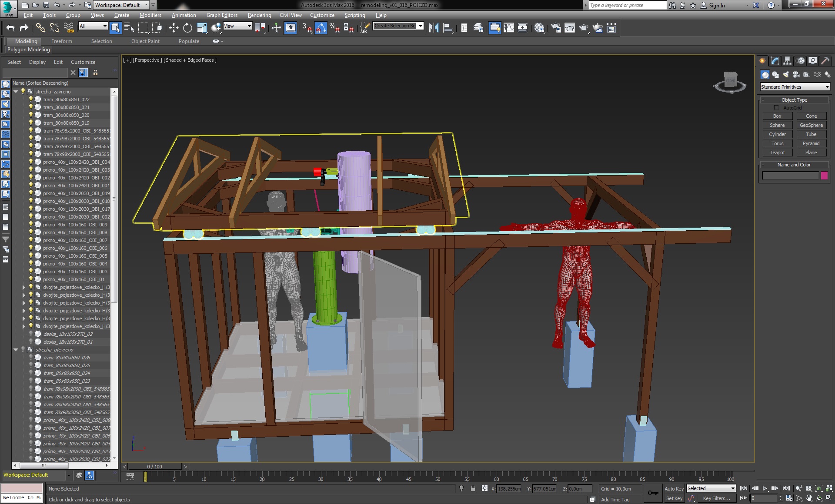
Task: Open the reference coordinate View dropdown
Action: click(x=237, y=26)
